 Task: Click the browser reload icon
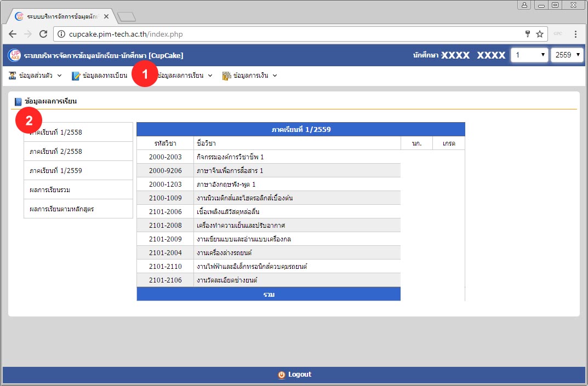pyautogui.click(x=43, y=34)
